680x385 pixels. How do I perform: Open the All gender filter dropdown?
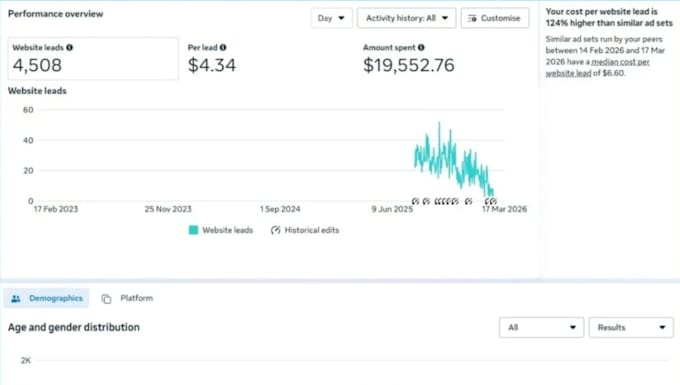[x=542, y=327]
